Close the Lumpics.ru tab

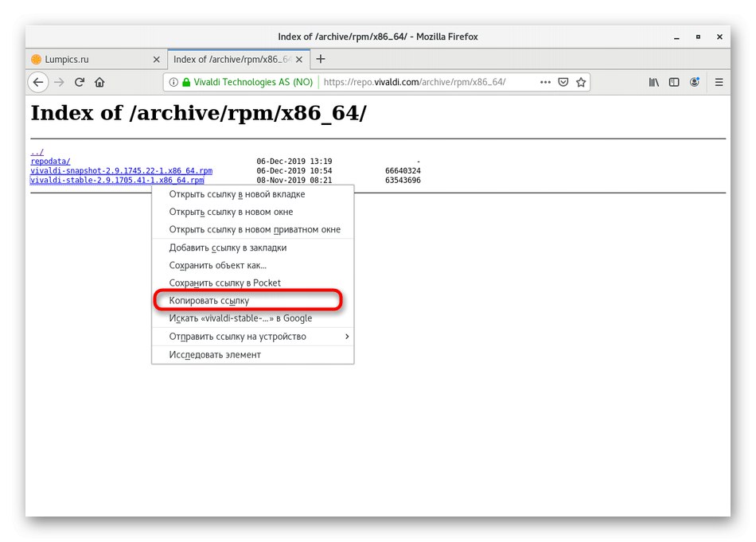tap(156, 60)
